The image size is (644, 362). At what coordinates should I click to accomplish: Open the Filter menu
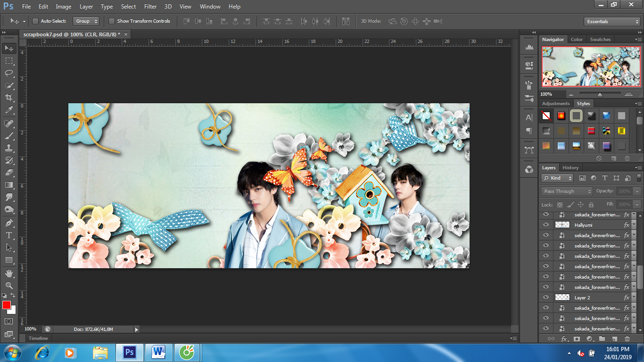[x=150, y=7]
